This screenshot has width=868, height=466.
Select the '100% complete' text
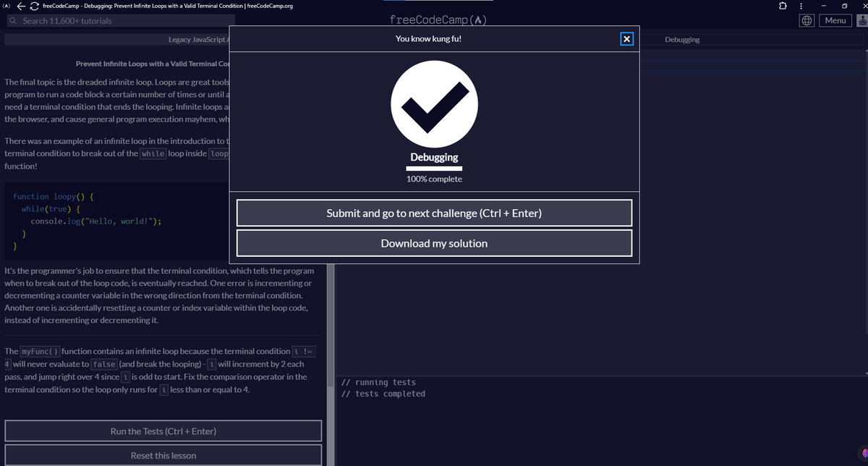(x=434, y=179)
